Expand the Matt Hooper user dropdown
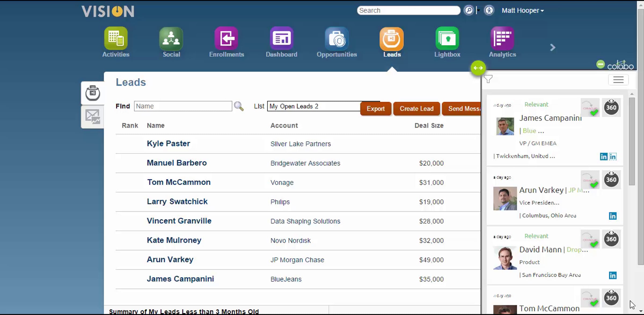The height and width of the screenshot is (315, 644). (523, 10)
